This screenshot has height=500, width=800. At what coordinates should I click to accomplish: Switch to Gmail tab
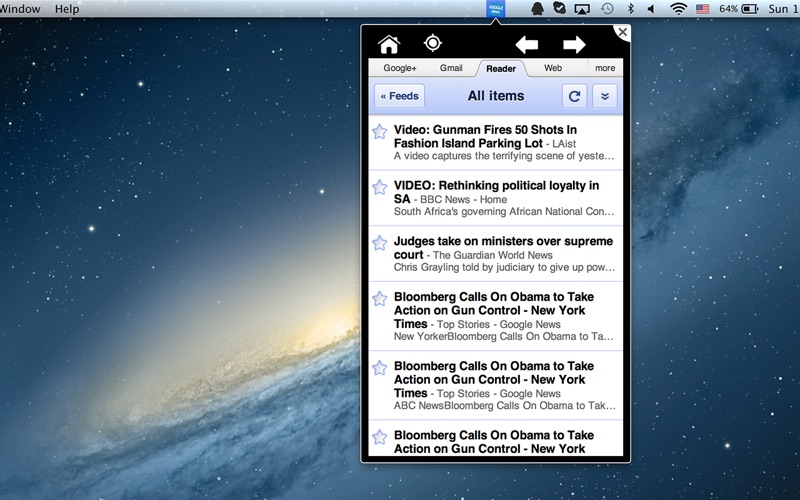click(451, 68)
